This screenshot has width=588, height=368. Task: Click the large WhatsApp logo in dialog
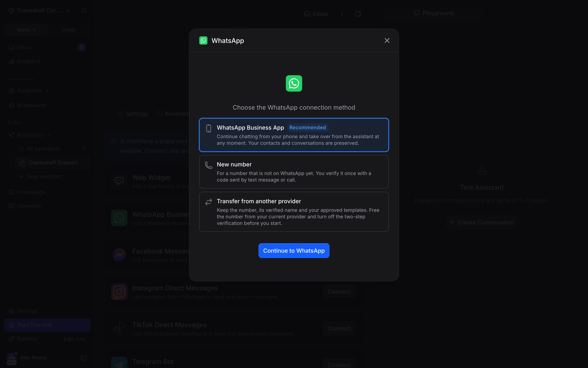click(294, 83)
